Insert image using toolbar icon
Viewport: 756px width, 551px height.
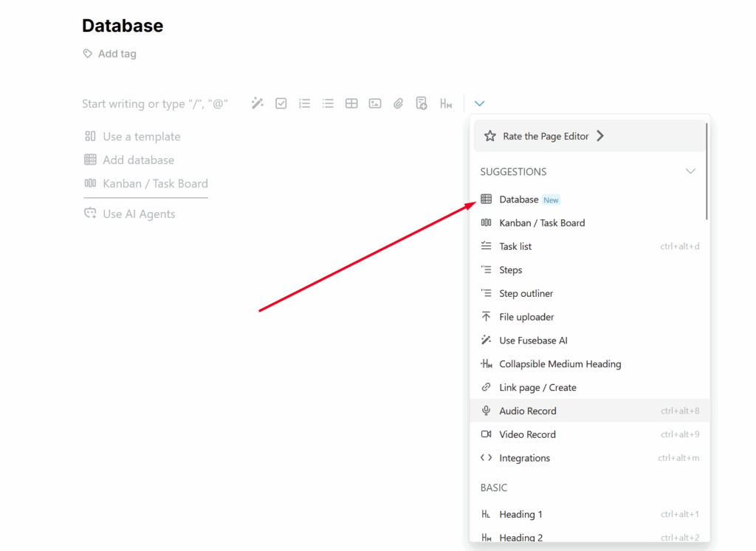click(375, 103)
